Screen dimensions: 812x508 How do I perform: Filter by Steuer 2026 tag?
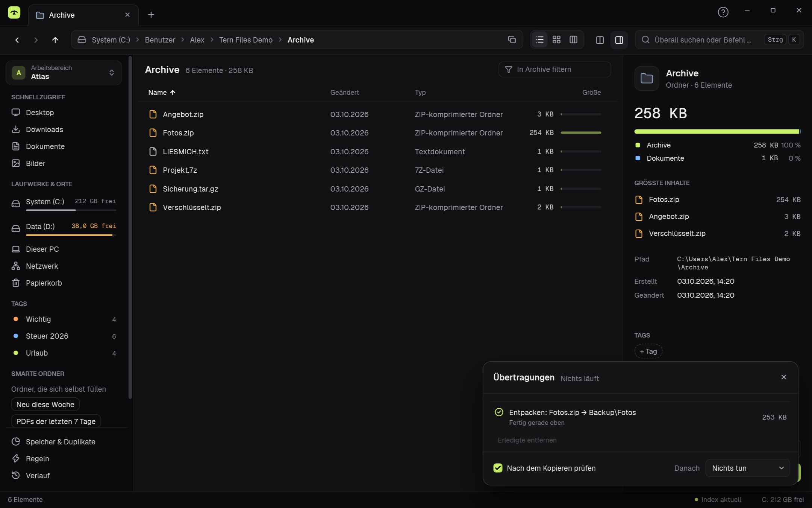64,336
